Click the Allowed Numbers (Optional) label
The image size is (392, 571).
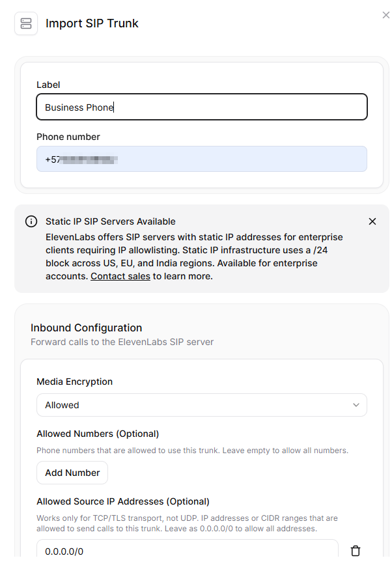pyautogui.click(x=98, y=434)
